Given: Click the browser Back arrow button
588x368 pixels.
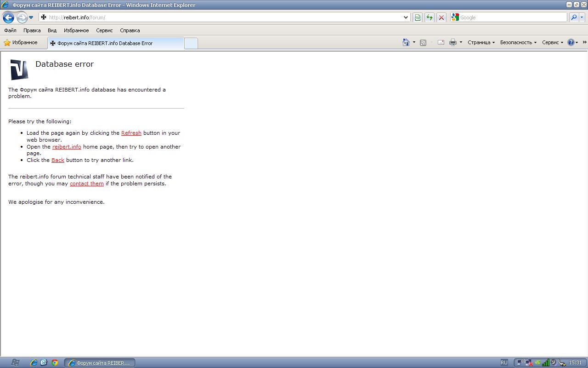Looking at the screenshot, I should 8,17.
